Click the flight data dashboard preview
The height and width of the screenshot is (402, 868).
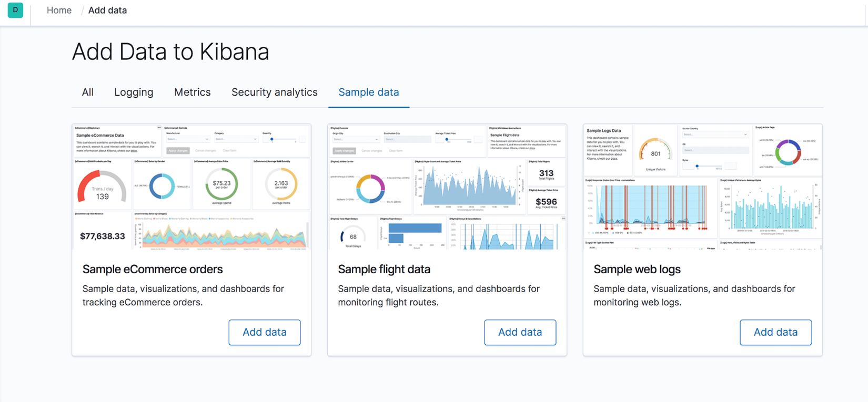tap(447, 187)
